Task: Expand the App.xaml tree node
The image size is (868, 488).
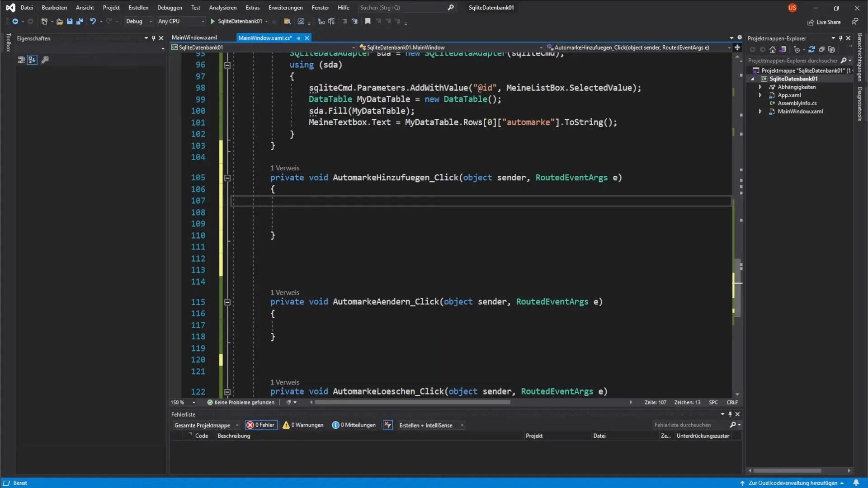Action: [760, 95]
